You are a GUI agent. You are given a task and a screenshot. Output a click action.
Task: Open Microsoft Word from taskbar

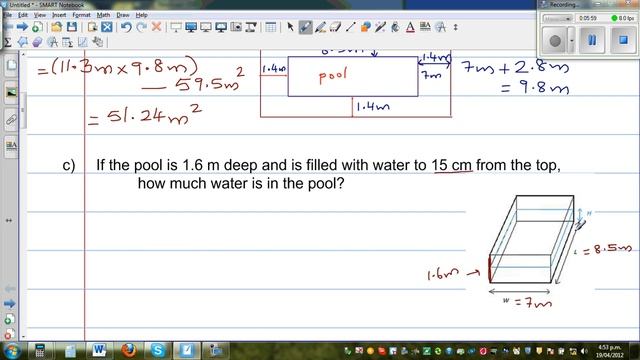[99, 351]
